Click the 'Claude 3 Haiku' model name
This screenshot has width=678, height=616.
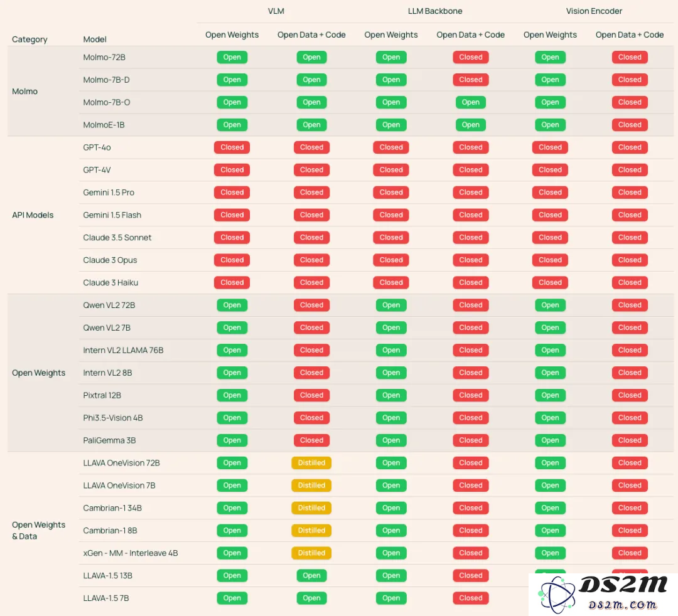coord(110,282)
